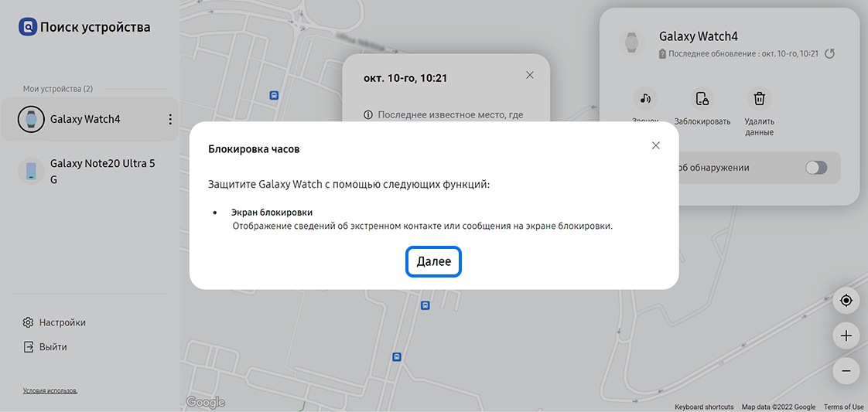Select Galaxy Note20 Ultra 5G device
The image size is (868, 412).
(x=90, y=172)
